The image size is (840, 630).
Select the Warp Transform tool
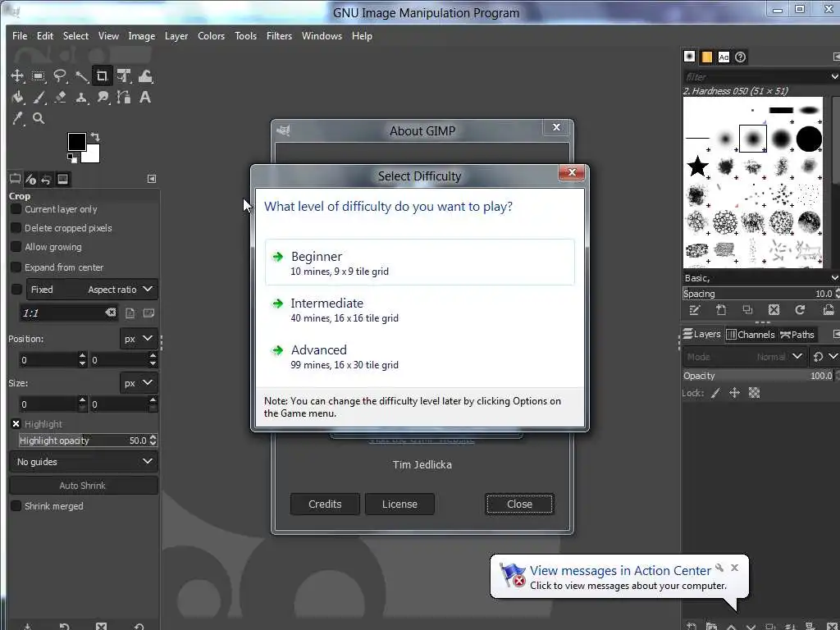[145, 76]
